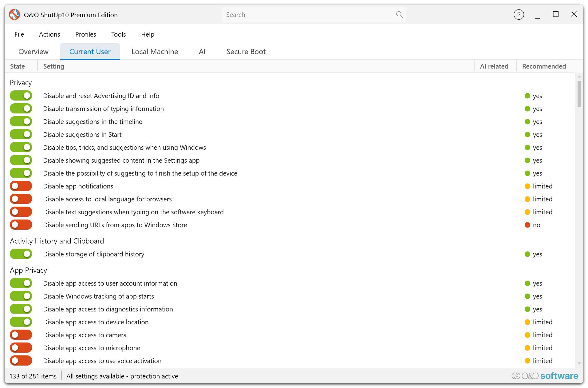588x388 pixels.
Task: Enable Disable app access to camera
Action: [x=21, y=335]
